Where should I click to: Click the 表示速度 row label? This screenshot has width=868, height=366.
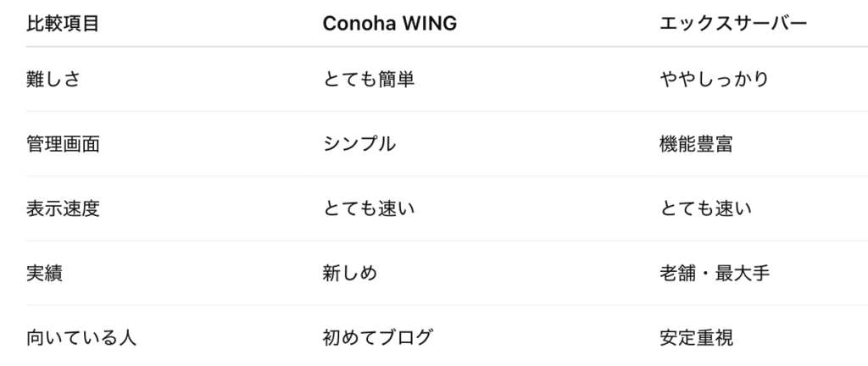pos(63,208)
